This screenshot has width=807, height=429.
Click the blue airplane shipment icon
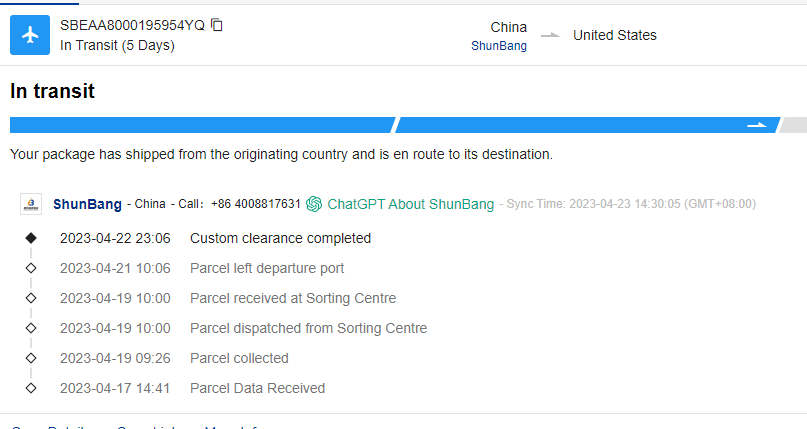[30, 35]
